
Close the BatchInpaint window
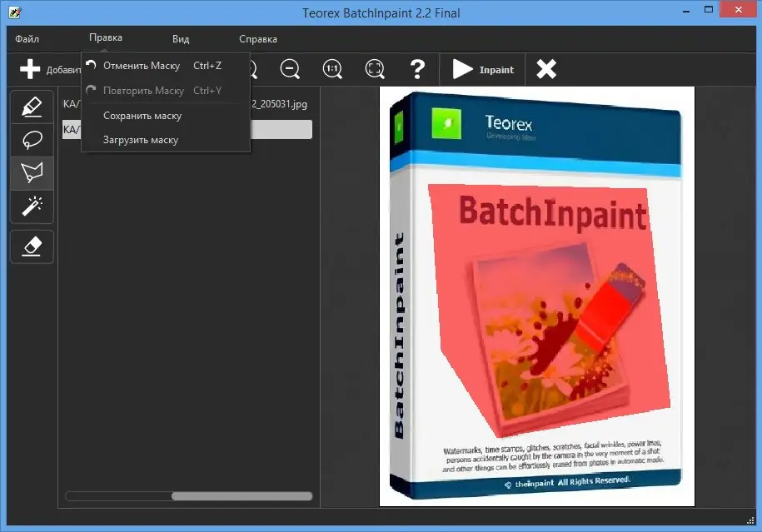pos(738,9)
